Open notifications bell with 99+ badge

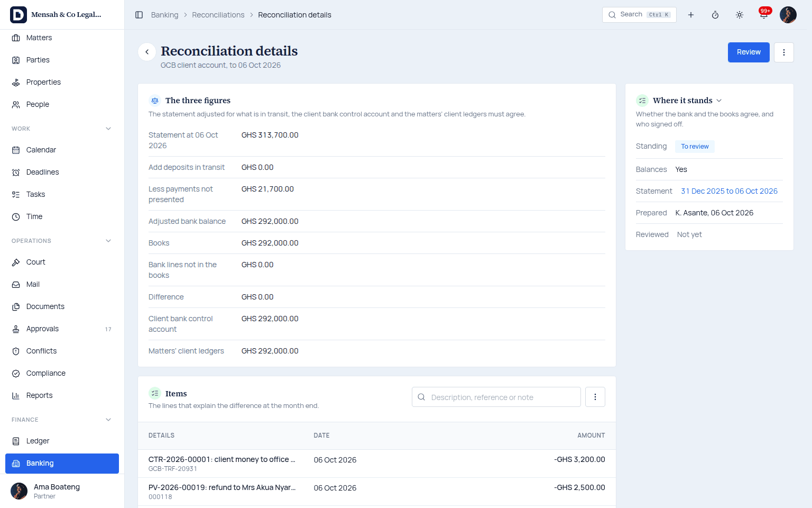[764, 15]
